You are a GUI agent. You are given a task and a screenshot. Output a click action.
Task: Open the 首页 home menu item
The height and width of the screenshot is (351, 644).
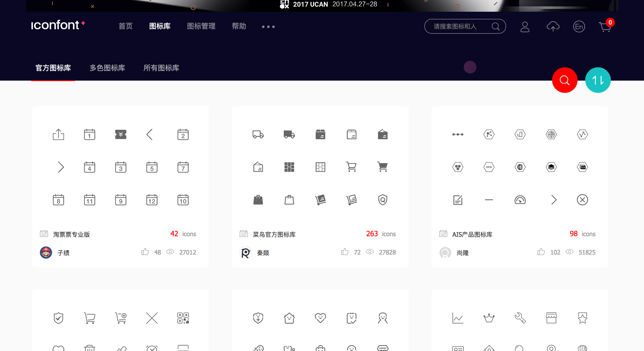(x=125, y=26)
